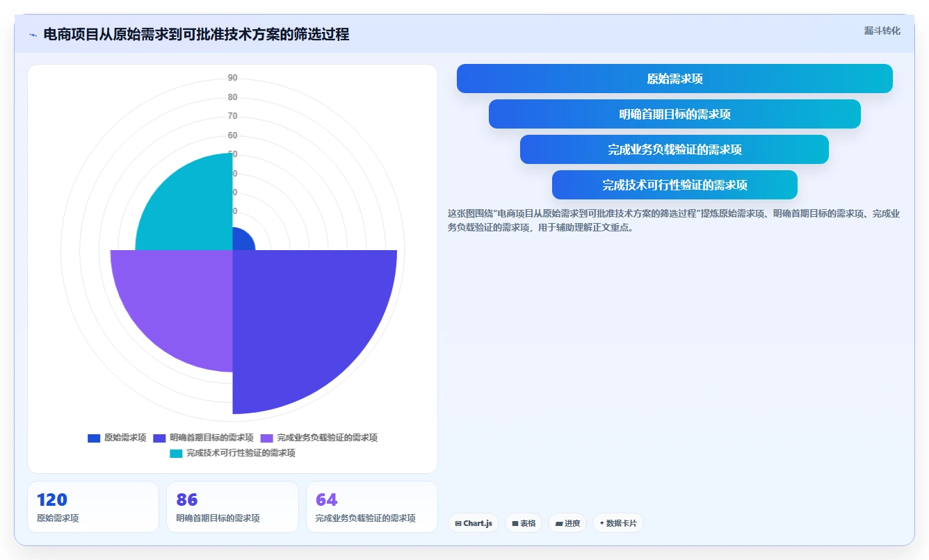The height and width of the screenshot is (560, 929).
Task: Click the Chart.js chip icon
Action: coord(458,523)
